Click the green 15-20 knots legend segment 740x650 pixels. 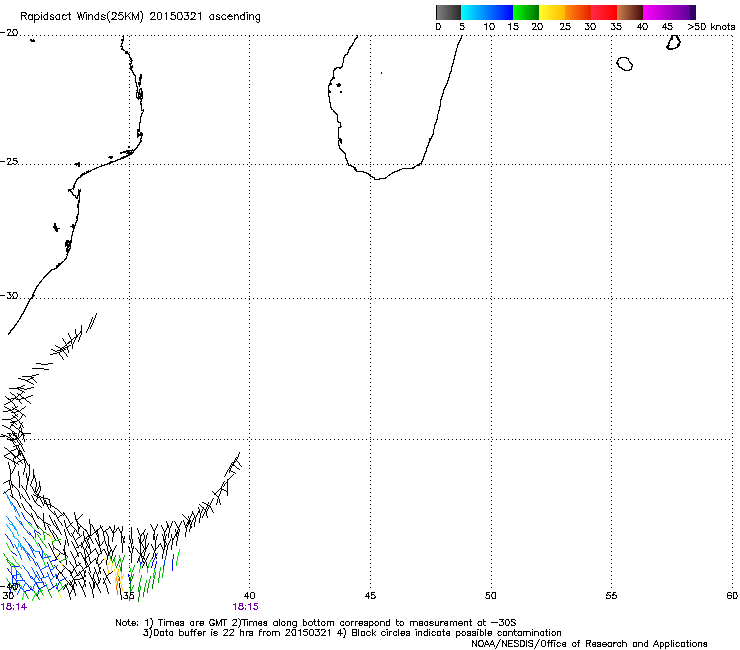[x=526, y=12]
